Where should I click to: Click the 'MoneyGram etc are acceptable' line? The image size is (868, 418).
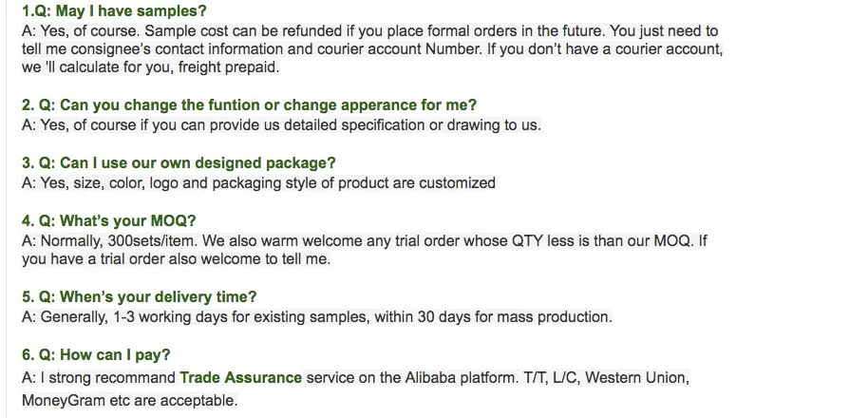(129, 400)
